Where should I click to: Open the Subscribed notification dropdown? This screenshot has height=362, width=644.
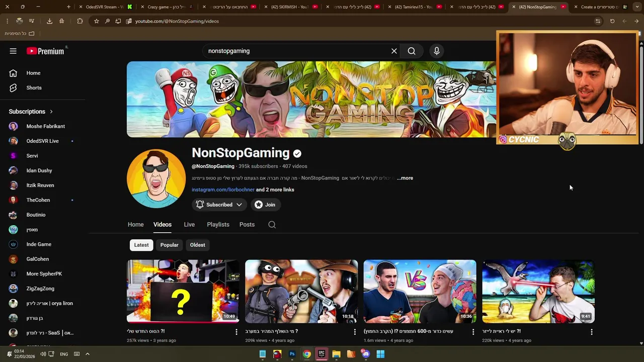point(219,205)
